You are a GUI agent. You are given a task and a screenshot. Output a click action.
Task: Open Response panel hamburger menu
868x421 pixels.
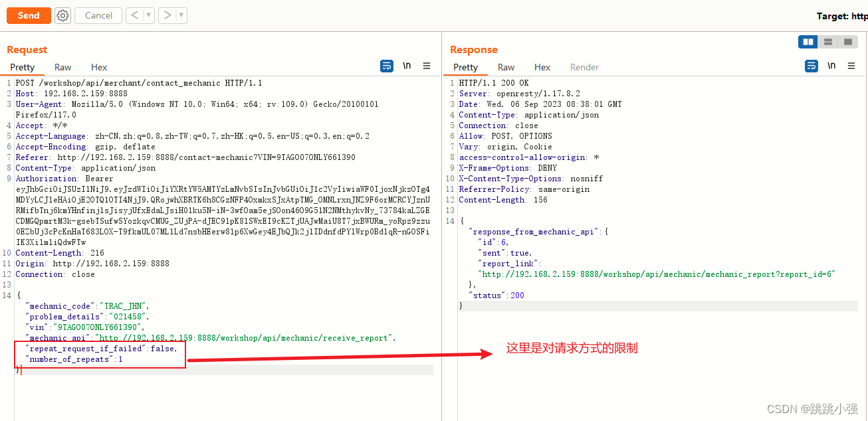pyautogui.click(x=851, y=66)
